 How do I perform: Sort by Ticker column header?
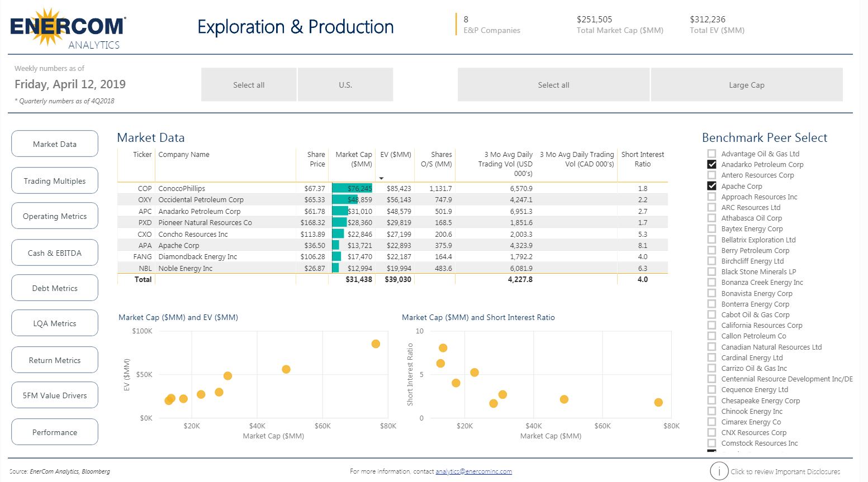tap(142, 155)
